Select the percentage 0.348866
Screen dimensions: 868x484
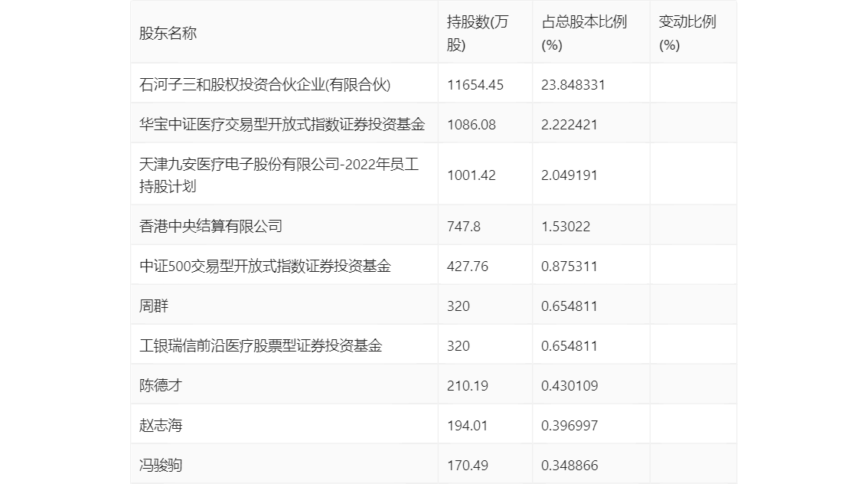[x=569, y=466]
